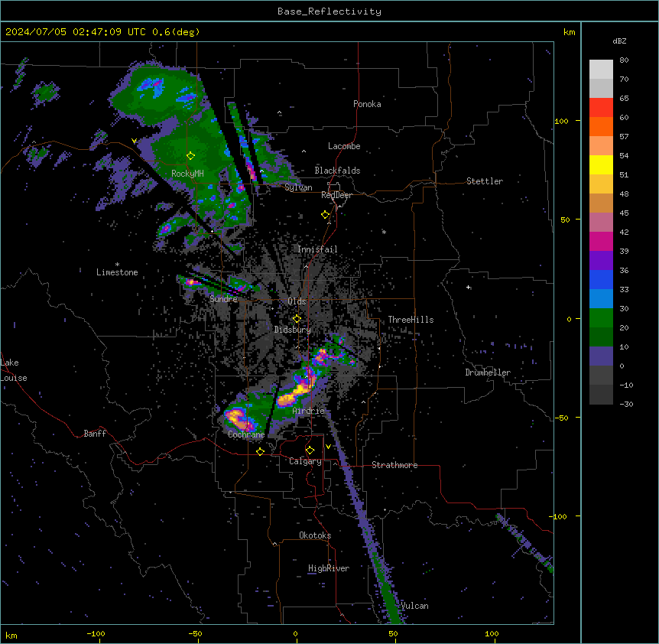Click the Airdrie city label
659x644 pixels.
(309, 411)
